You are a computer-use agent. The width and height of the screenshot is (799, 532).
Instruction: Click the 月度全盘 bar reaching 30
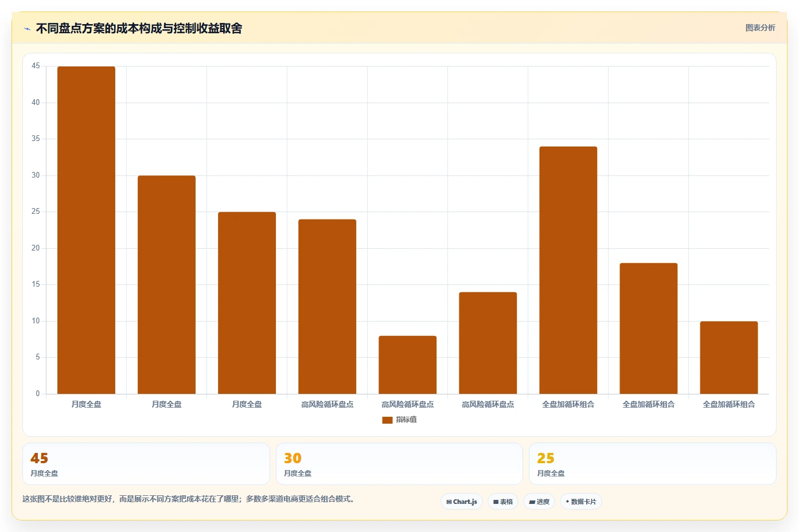166,284
